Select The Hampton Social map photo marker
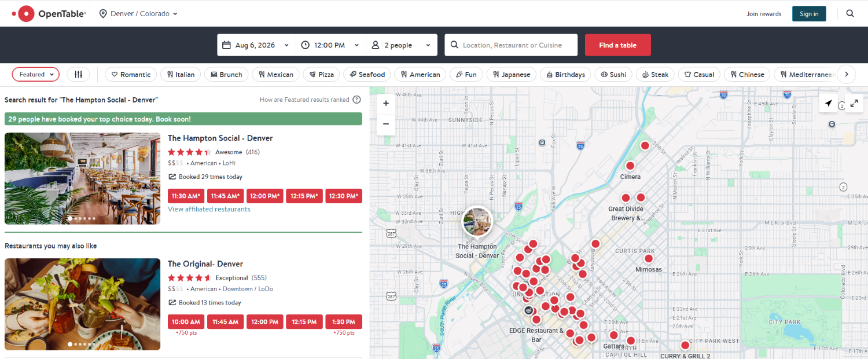 tap(477, 222)
